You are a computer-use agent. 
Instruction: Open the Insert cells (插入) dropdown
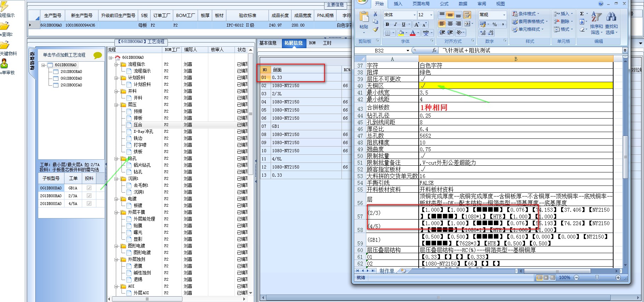563,14
